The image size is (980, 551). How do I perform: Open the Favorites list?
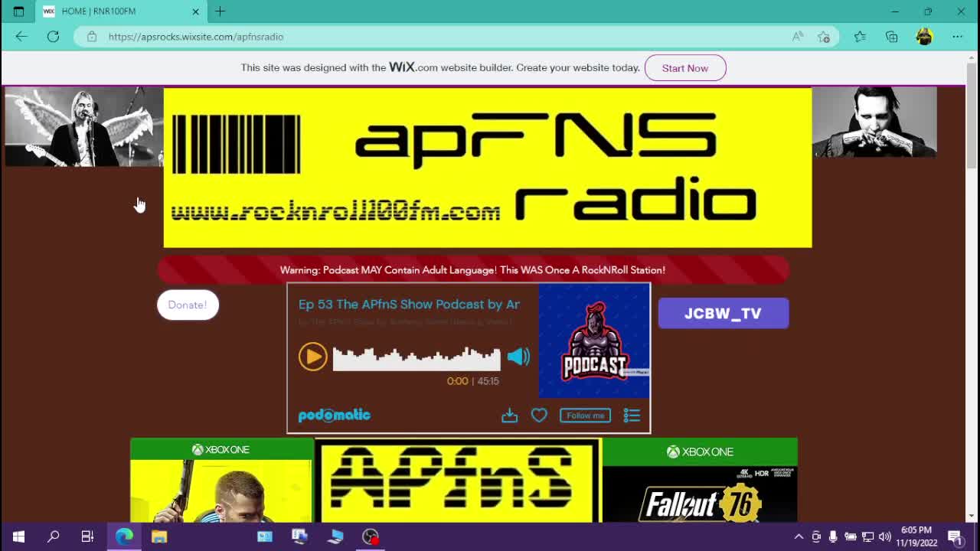point(860,37)
